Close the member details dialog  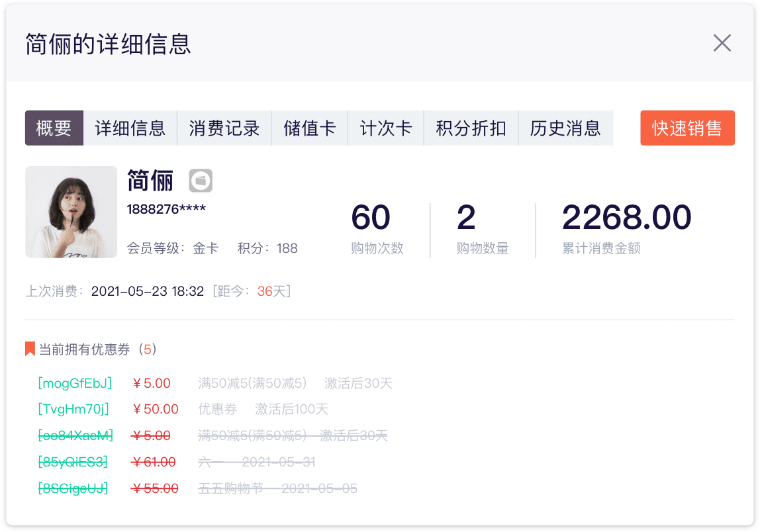click(722, 43)
